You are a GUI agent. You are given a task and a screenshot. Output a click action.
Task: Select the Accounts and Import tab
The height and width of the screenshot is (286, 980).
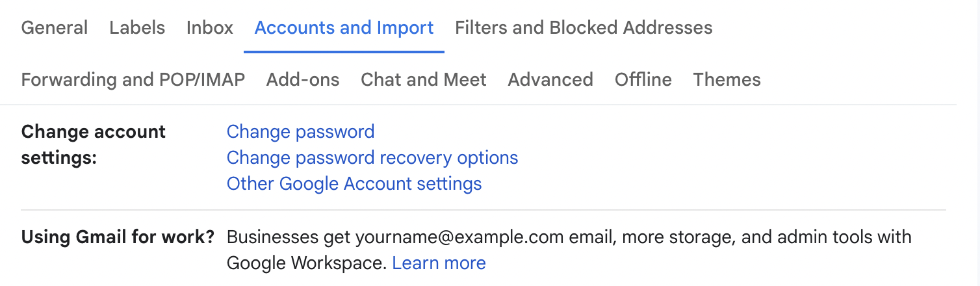click(x=344, y=28)
